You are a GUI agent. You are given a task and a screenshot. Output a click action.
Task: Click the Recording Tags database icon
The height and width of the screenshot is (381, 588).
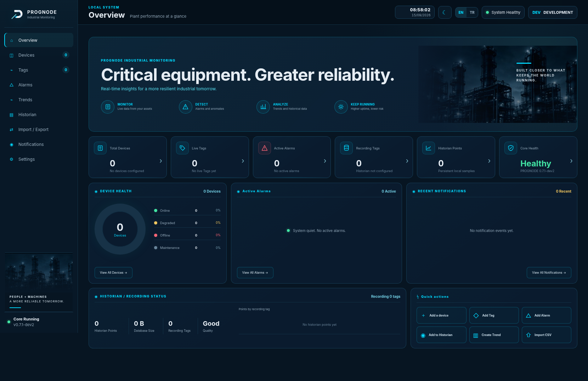point(346,148)
